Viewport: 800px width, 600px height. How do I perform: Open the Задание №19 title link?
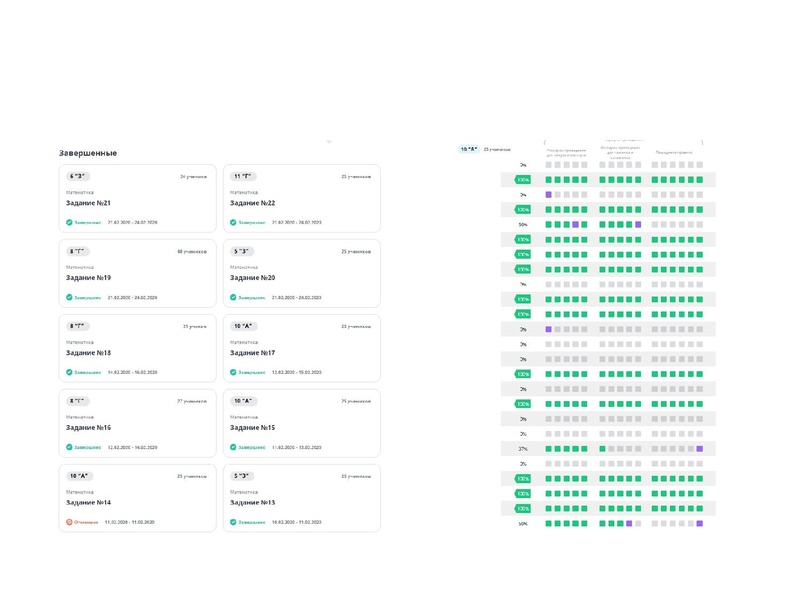(x=88, y=278)
